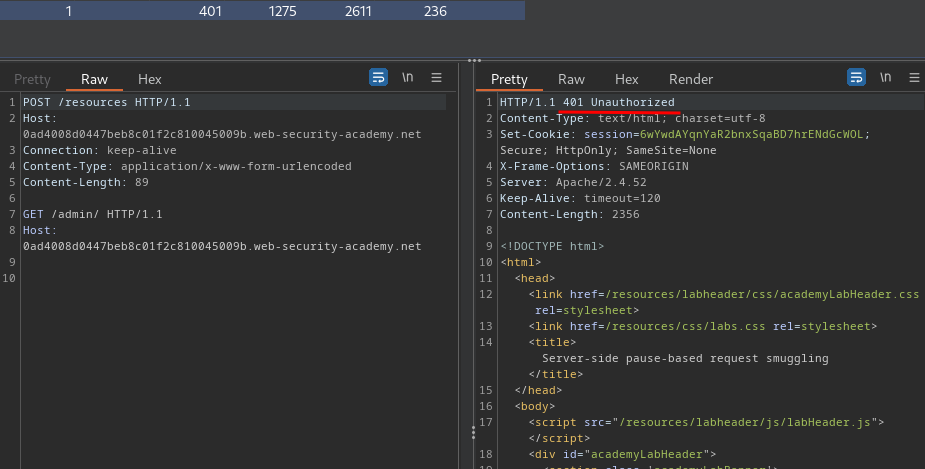
Task: Toggle show non-printable characters \n in request panel
Action: [408, 77]
